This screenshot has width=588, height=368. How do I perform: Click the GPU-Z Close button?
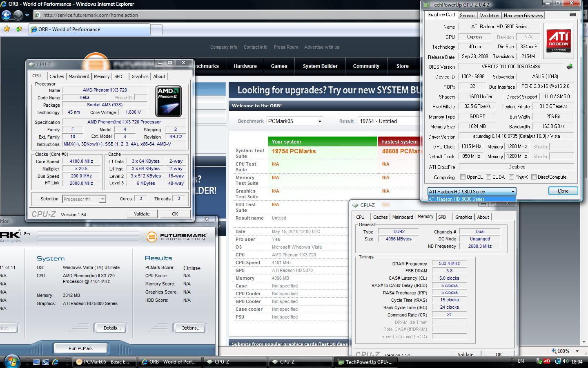563,191
